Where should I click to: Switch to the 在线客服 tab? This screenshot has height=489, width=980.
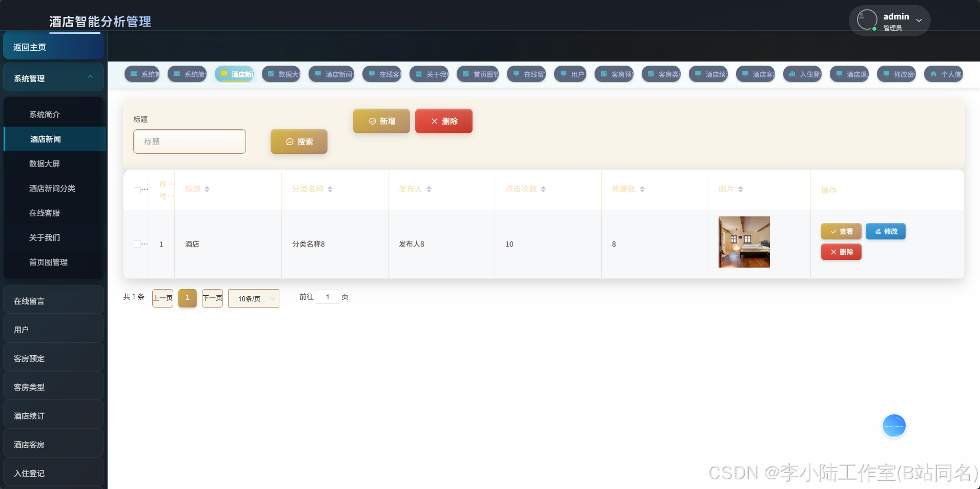pos(382,74)
